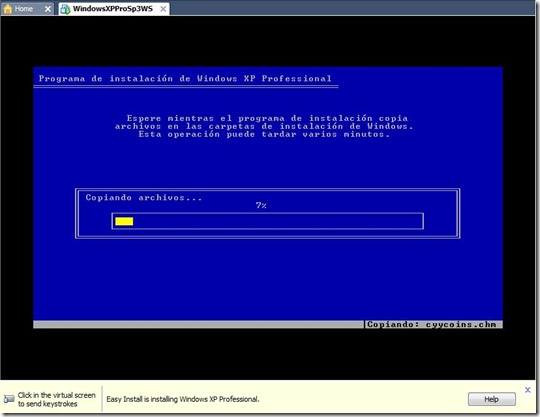Select the WindowsXPProSp3WS tab
The width and height of the screenshot is (540, 417).
click(114, 9)
